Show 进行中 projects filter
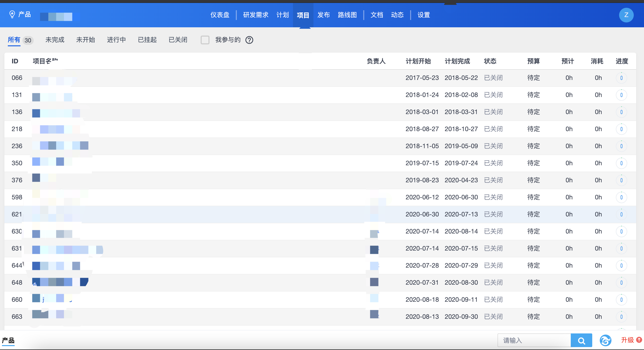The image size is (644, 350). (116, 40)
